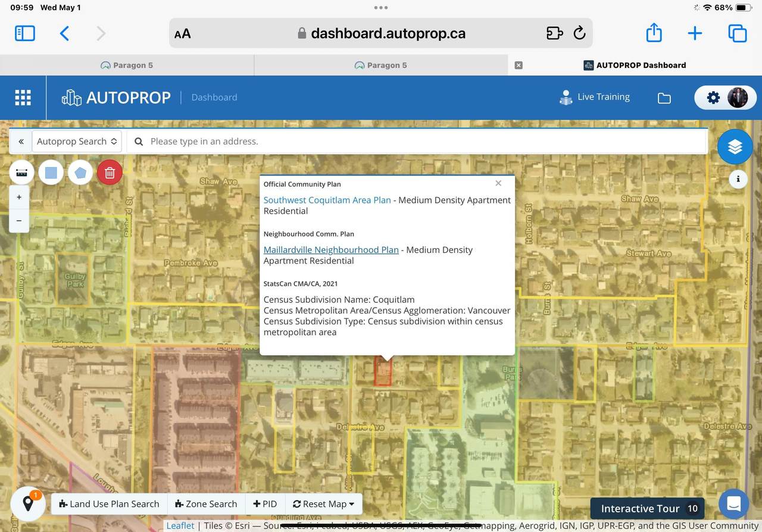Switch to the second Paragon 5 tab

(x=381, y=65)
